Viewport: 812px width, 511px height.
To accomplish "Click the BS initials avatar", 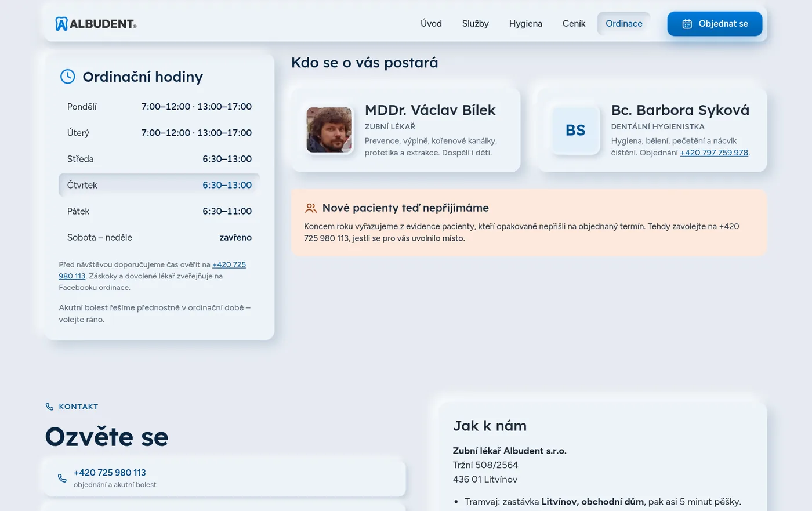I will click(575, 130).
